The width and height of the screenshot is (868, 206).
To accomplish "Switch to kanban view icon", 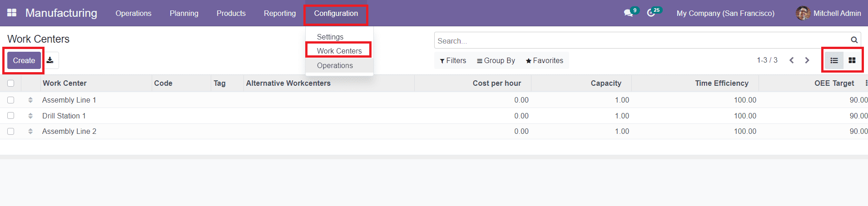I will pyautogui.click(x=852, y=60).
